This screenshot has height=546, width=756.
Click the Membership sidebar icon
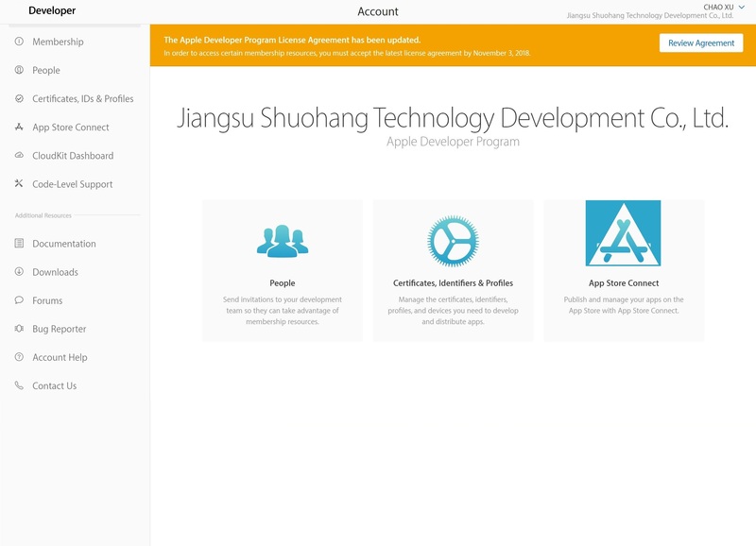[x=19, y=42]
